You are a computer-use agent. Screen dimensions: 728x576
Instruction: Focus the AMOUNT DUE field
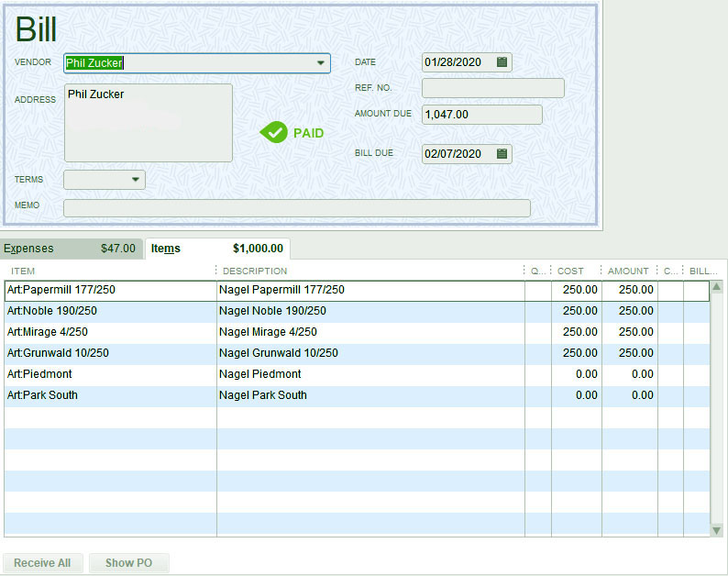pyautogui.click(x=481, y=115)
